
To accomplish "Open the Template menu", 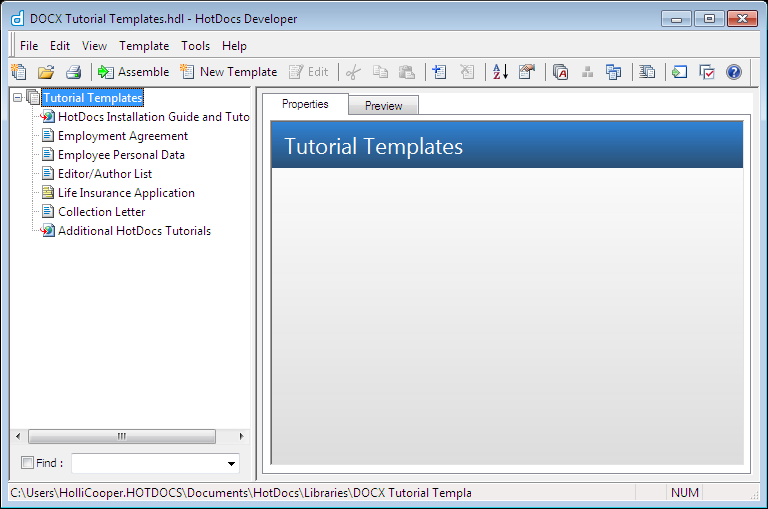I will pos(144,46).
